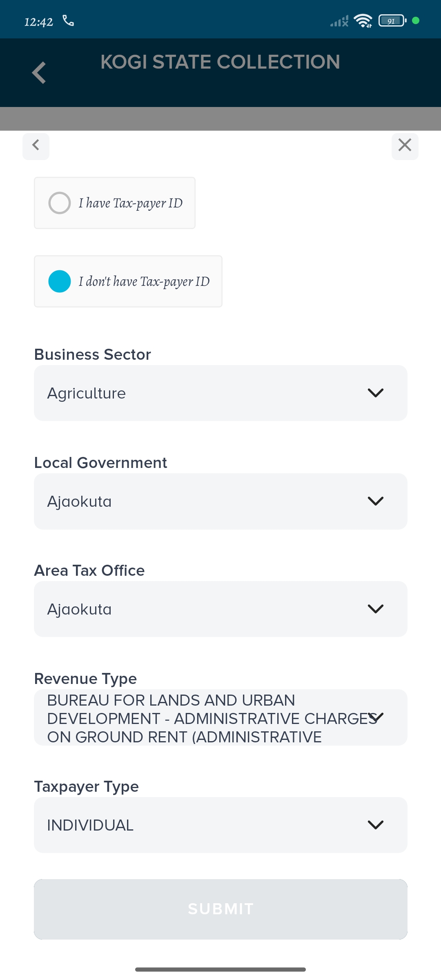This screenshot has width=441, height=980.
Task: Expand the Revenue Type dropdown
Action: (x=220, y=717)
